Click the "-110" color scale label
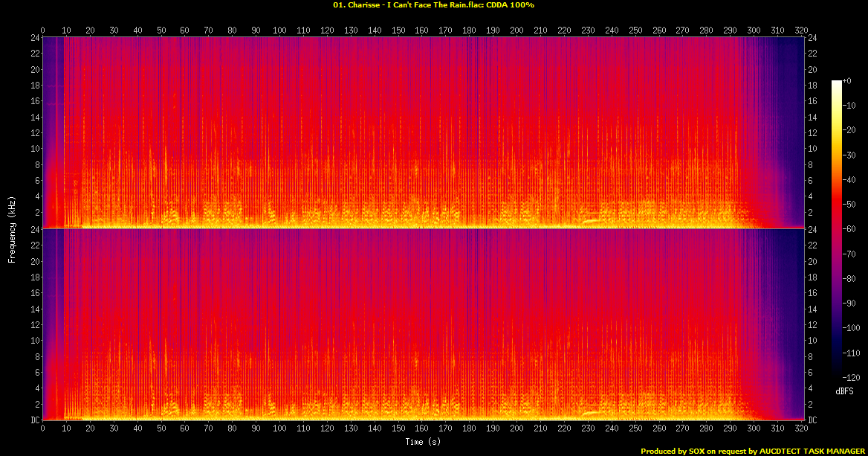 click(x=852, y=353)
